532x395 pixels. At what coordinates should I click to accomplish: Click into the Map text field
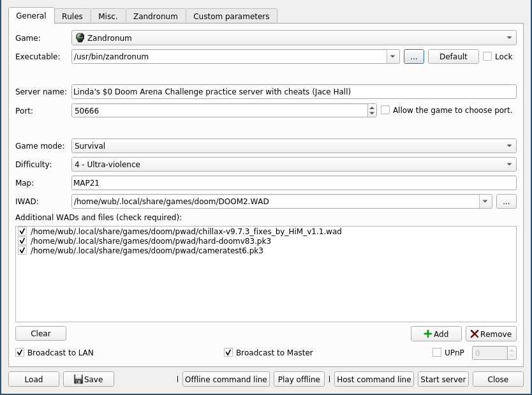[293, 183]
